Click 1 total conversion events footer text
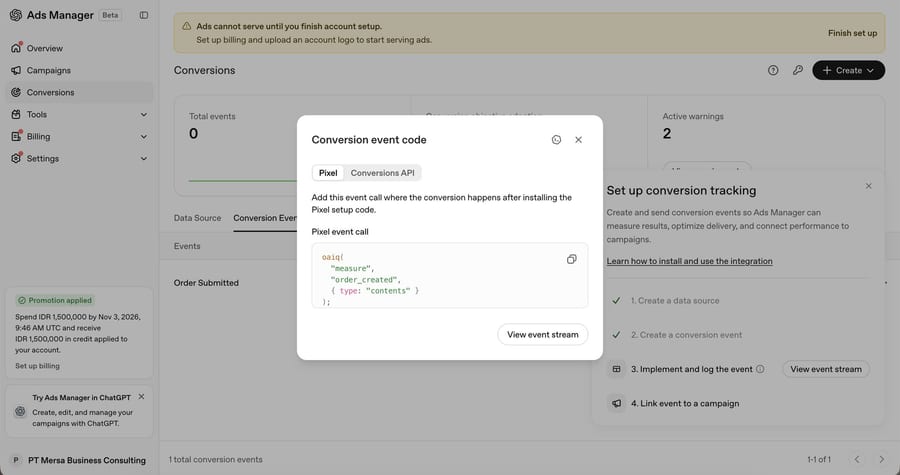 (x=216, y=460)
